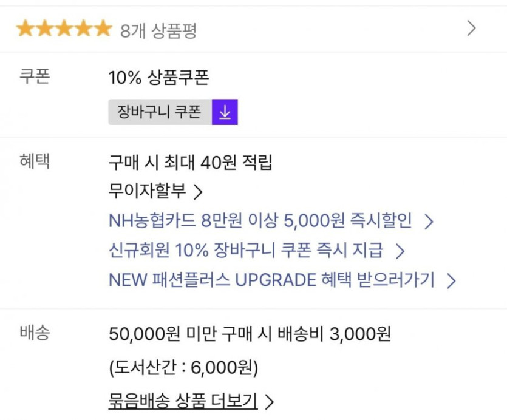Click the chevron beside 묶음배송 상품 더보기
Image resolution: width=507 pixels, height=420 pixels.
point(270,402)
